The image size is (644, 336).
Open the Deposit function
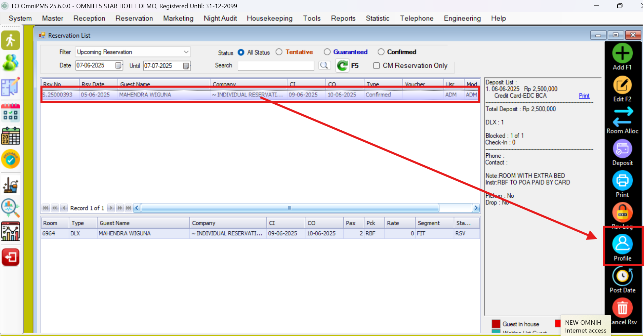[622, 153]
